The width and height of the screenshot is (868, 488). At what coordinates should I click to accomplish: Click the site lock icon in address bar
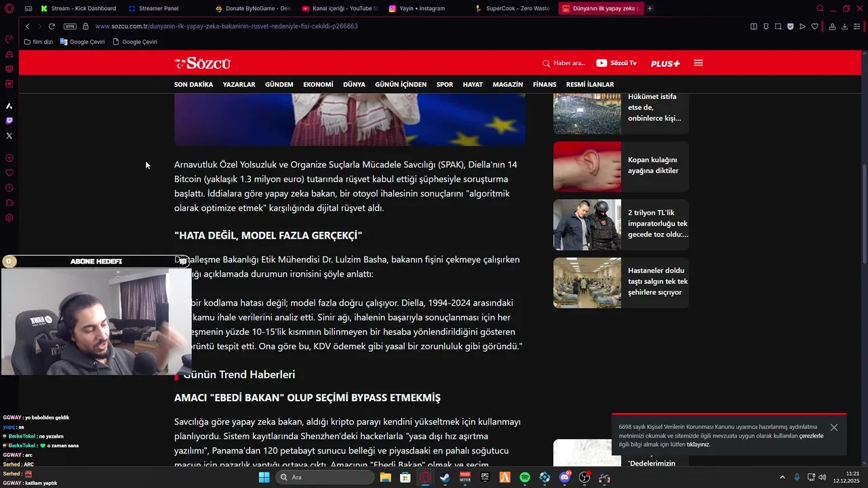pyautogui.click(x=85, y=26)
